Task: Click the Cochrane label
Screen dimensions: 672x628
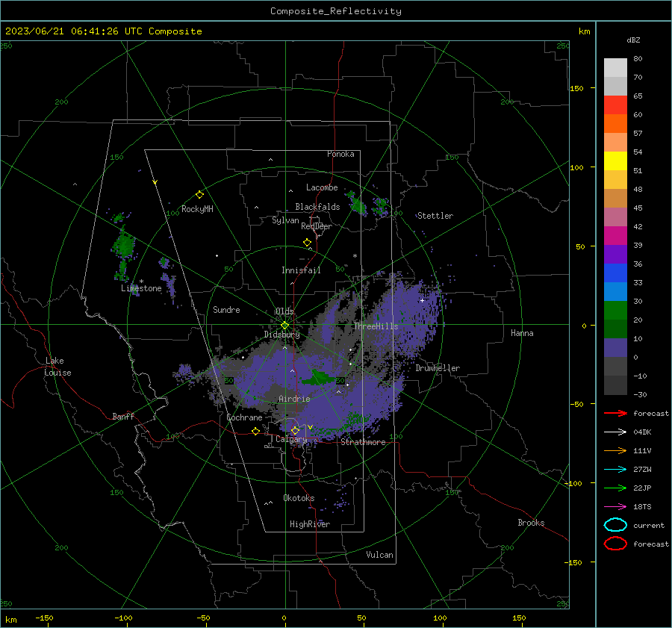Action: [x=244, y=417]
